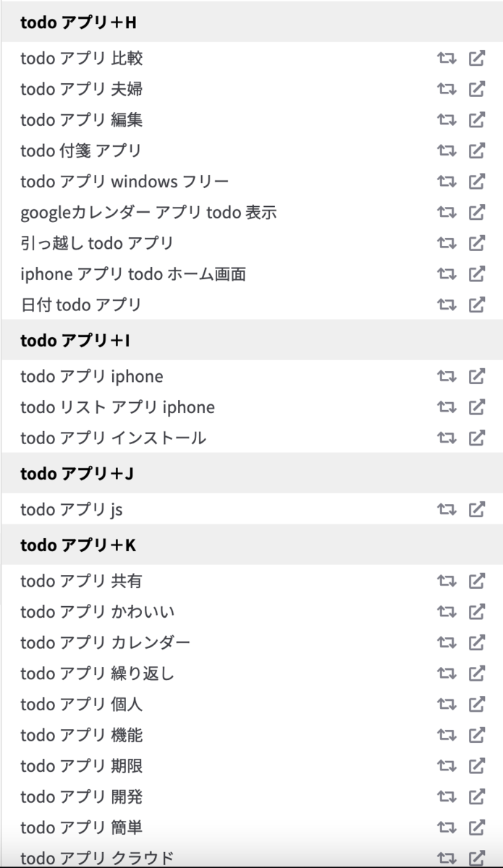Click the retweet-style icon beside 'todo アプリ 比較'
The height and width of the screenshot is (868, 503).
447,59
